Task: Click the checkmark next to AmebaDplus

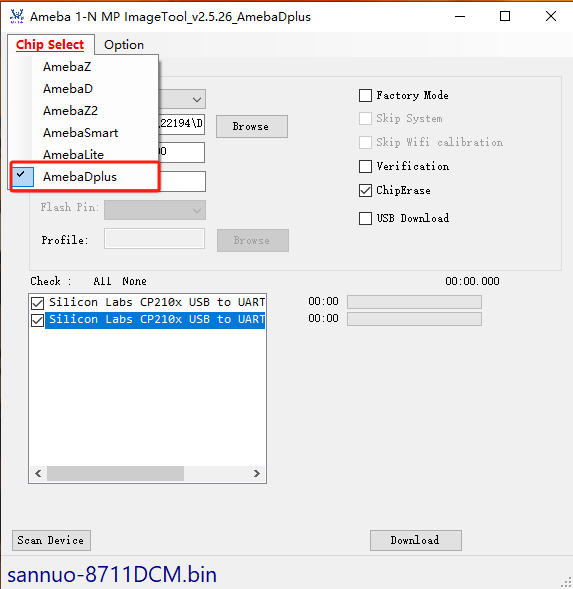Action: pyautogui.click(x=21, y=175)
